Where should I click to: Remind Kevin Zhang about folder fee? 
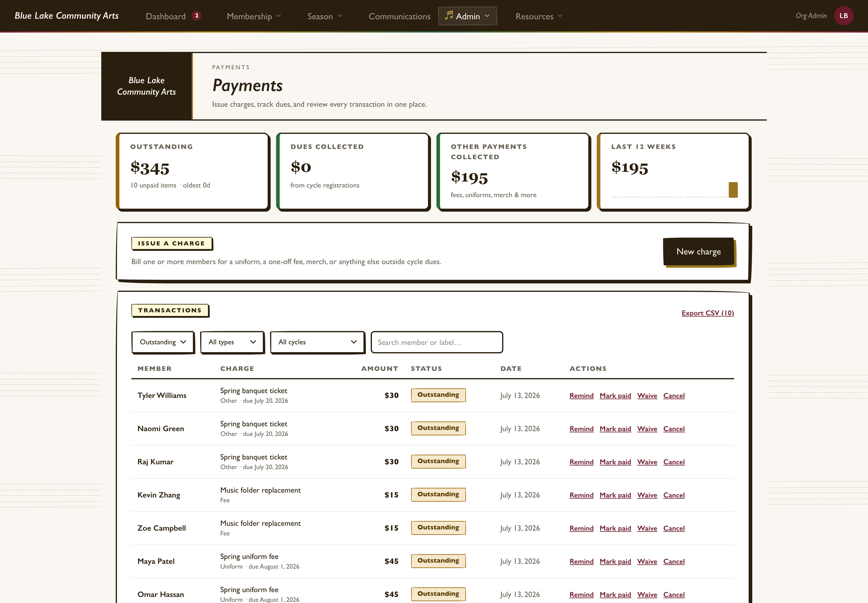point(581,495)
